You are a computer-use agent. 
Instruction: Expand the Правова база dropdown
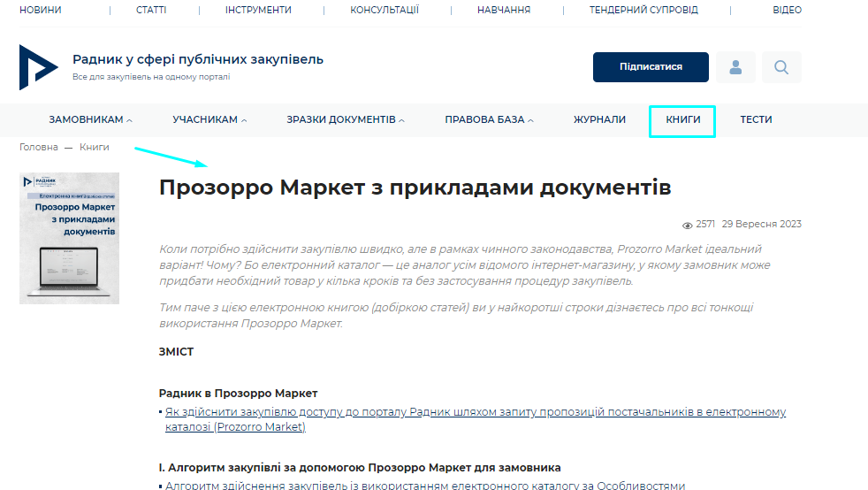click(x=489, y=120)
